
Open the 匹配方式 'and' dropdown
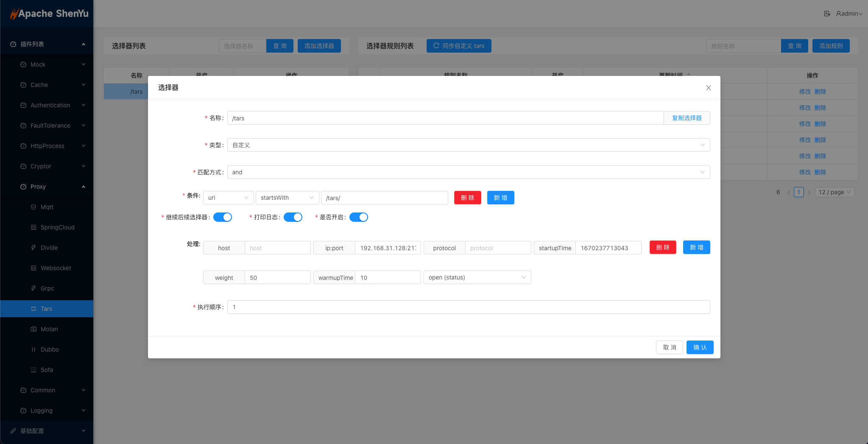468,172
